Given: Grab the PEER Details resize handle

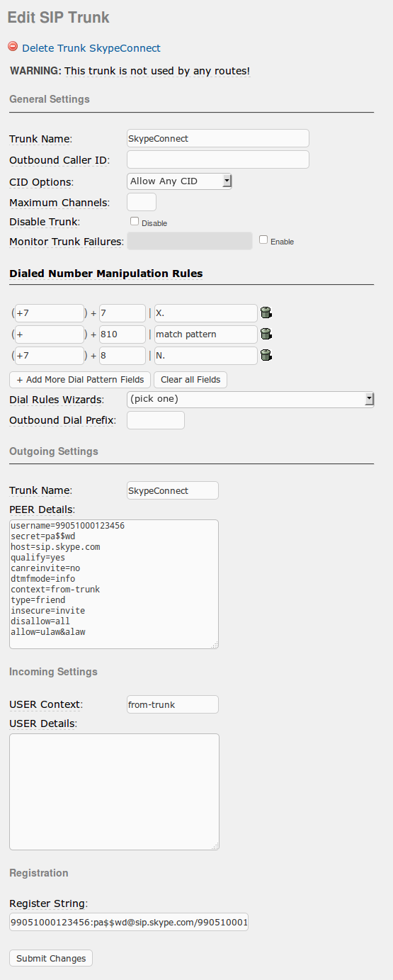Looking at the screenshot, I should [x=215, y=644].
